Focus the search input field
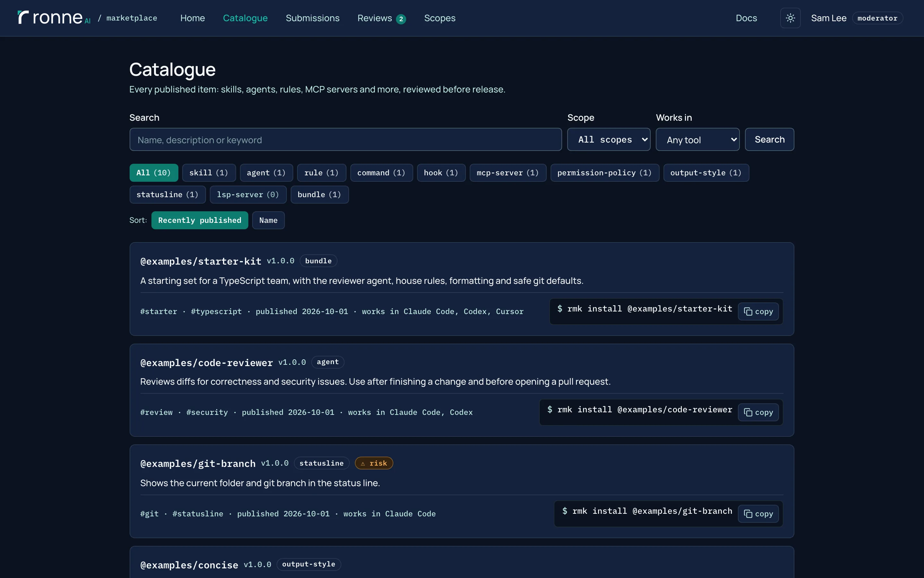This screenshot has height=578, width=924. pyautogui.click(x=346, y=140)
